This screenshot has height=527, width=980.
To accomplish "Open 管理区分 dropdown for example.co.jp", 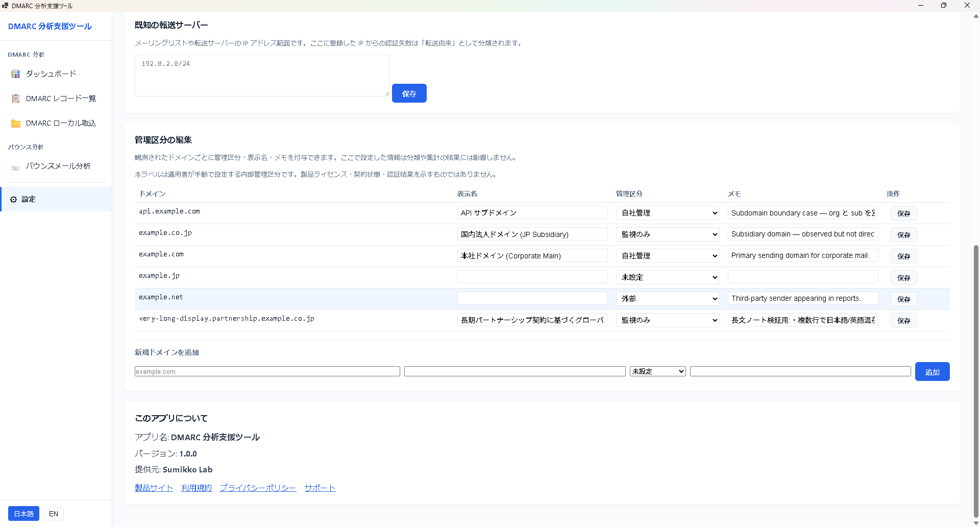I will [x=668, y=234].
